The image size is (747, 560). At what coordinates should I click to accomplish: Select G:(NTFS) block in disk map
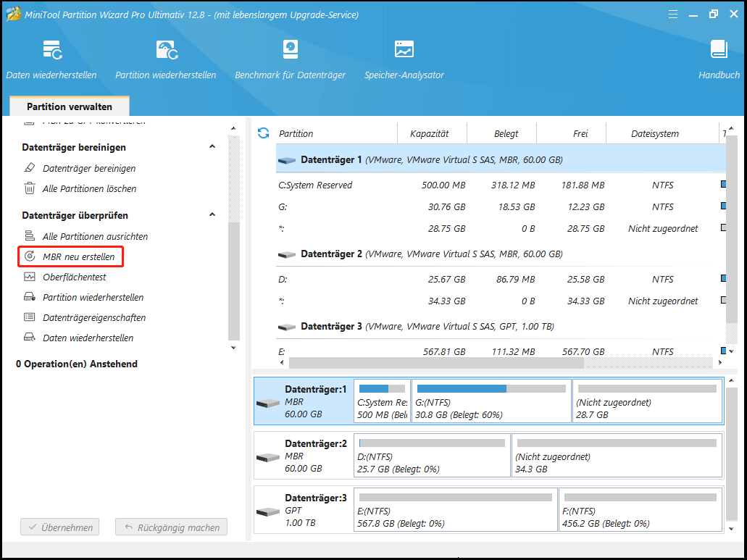[x=491, y=401]
